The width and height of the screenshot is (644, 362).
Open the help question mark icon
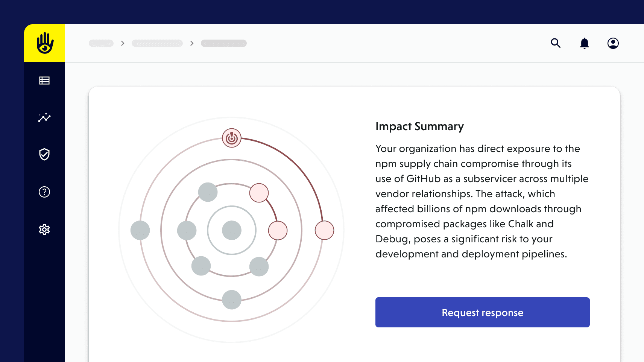pos(44,192)
